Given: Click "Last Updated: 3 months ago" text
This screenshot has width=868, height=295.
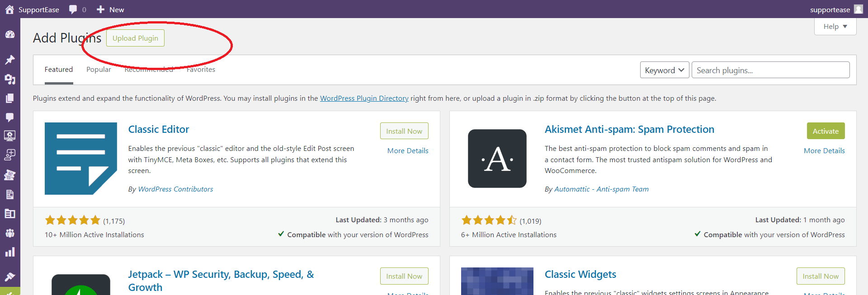Looking at the screenshot, I should [382, 220].
